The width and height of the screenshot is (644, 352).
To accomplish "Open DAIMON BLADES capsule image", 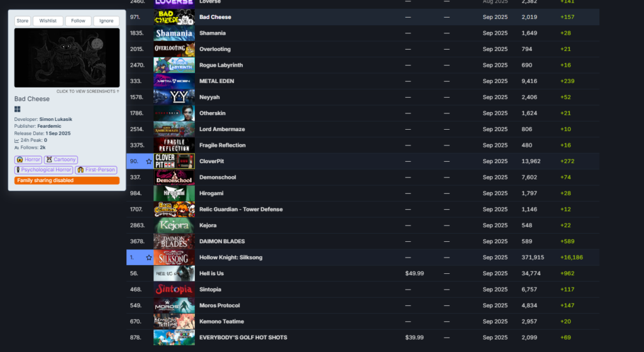I will coord(174,242).
